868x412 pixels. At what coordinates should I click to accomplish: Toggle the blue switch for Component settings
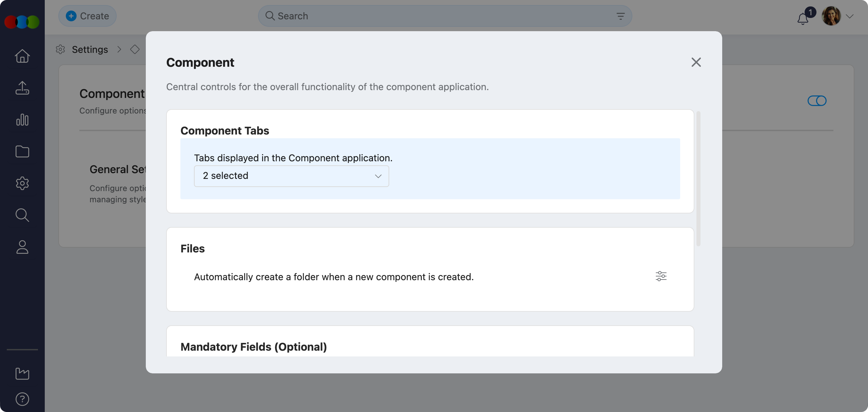pyautogui.click(x=816, y=100)
